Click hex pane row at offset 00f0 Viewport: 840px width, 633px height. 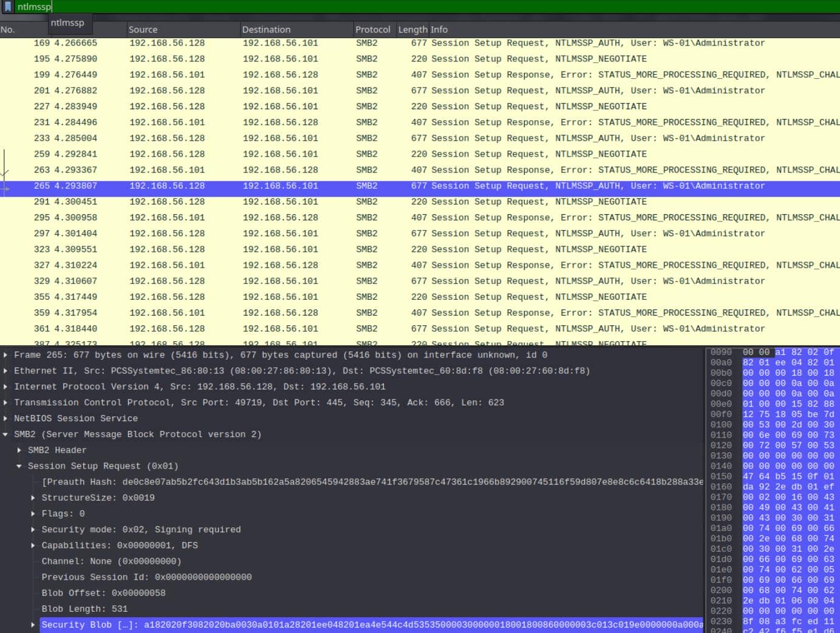(x=774, y=414)
